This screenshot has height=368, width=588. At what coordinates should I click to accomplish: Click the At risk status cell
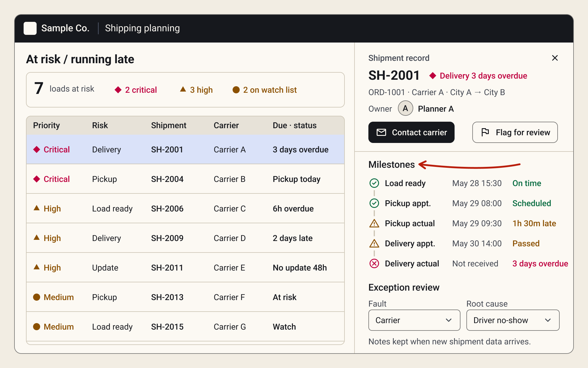coord(285,297)
